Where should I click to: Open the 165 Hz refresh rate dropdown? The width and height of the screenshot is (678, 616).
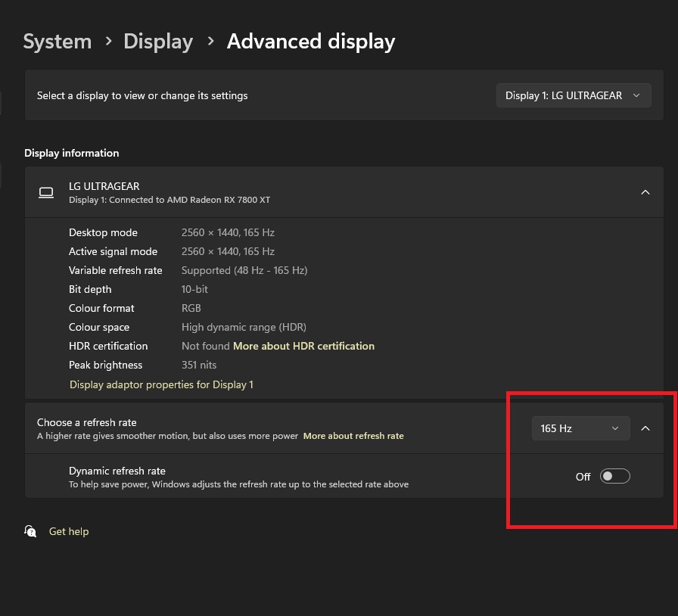[580, 428]
